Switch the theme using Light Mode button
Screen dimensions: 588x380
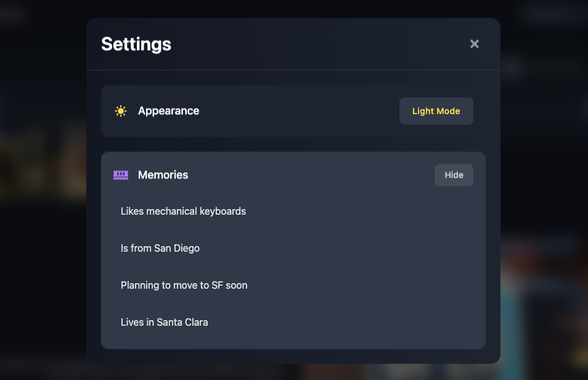pyautogui.click(x=436, y=111)
